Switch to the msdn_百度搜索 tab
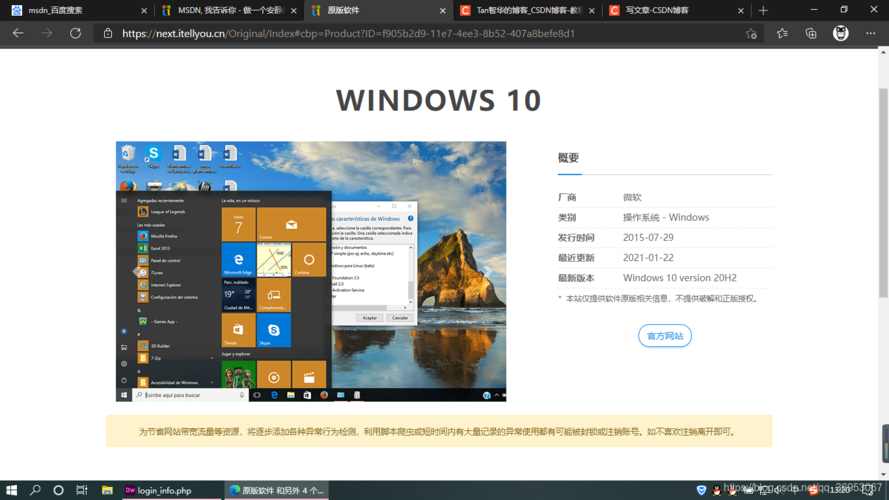 (77, 10)
